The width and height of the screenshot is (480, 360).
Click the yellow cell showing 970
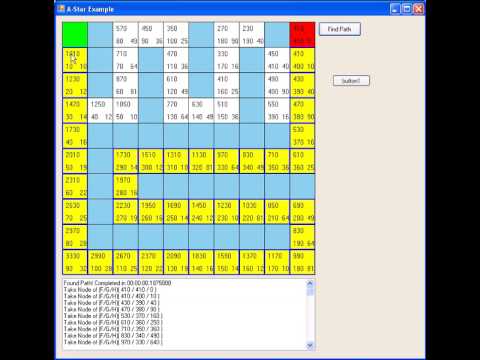click(227, 161)
